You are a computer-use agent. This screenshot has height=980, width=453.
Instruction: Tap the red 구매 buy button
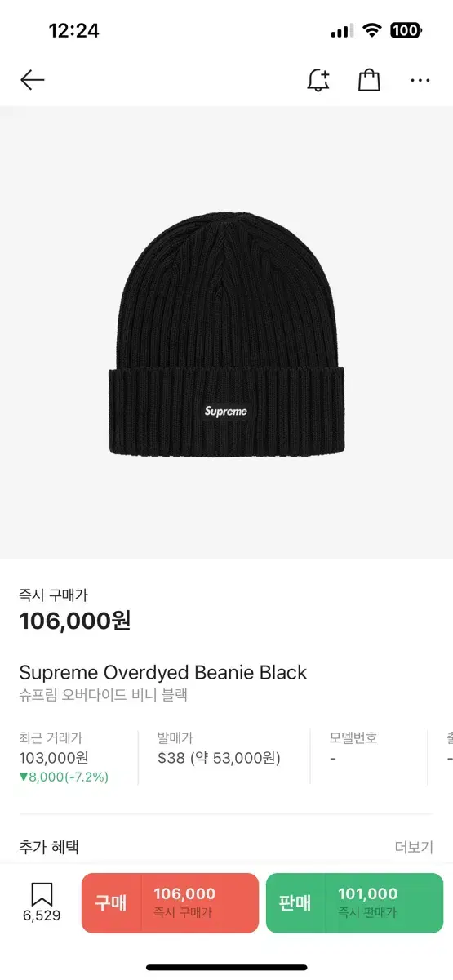coord(170,903)
